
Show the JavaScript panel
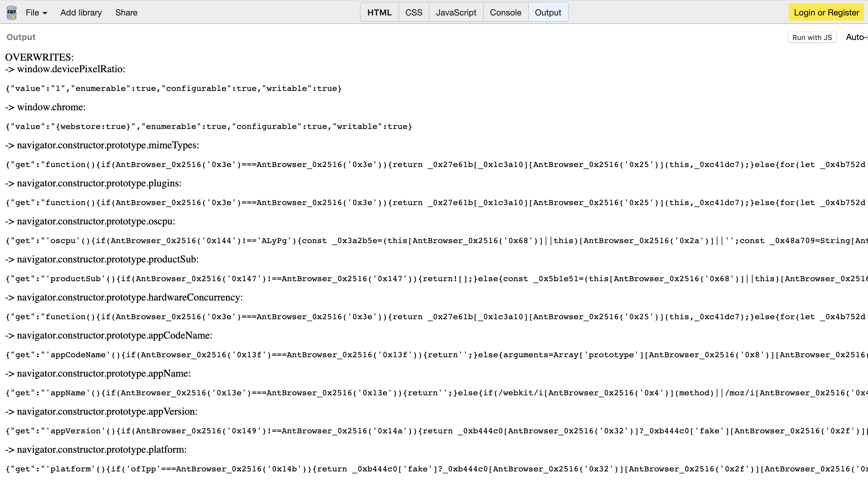point(456,13)
